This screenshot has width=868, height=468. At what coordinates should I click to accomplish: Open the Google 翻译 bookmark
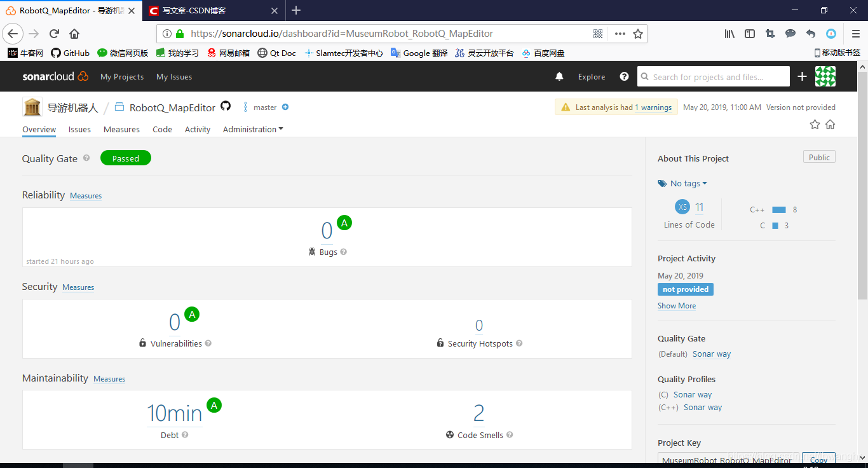point(419,53)
